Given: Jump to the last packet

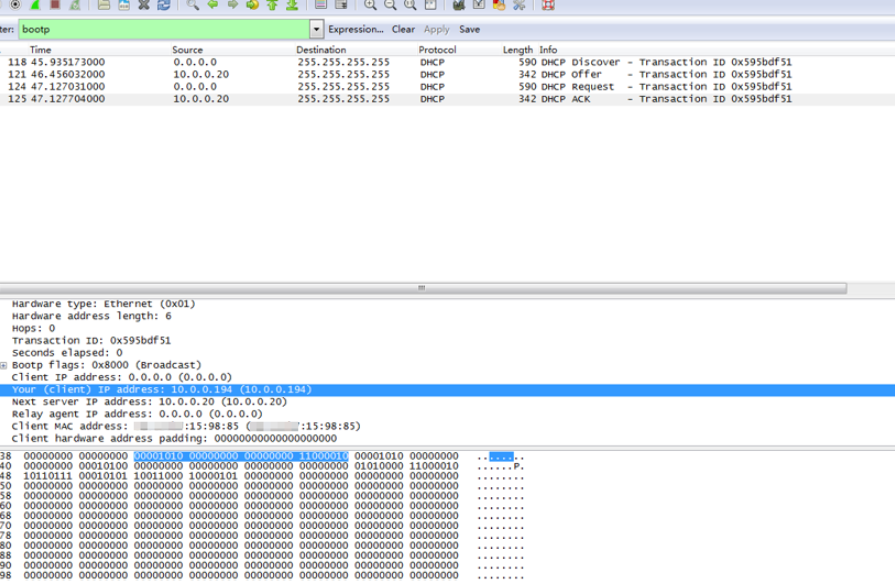Looking at the screenshot, I should click(292, 5).
